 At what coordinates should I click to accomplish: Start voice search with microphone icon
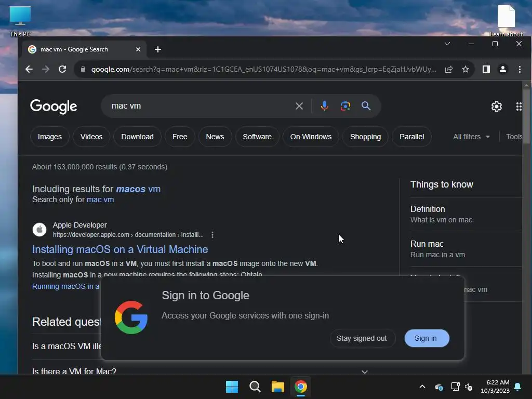click(324, 106)
